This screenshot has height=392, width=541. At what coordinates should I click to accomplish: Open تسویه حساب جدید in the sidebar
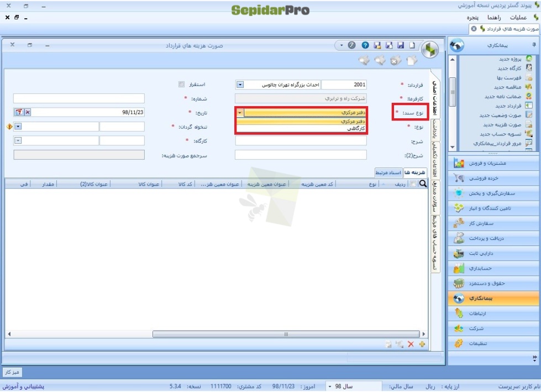click(x=501, y=134)
